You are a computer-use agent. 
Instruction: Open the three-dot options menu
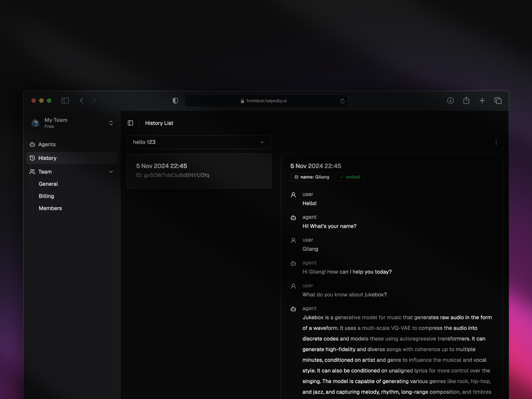click(x=496, y=142)
